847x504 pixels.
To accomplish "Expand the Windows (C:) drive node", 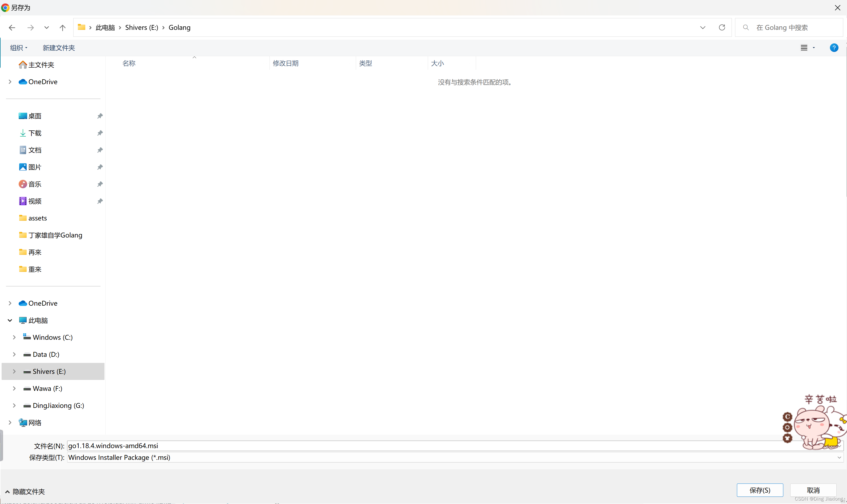I will [x=14, y=337].
